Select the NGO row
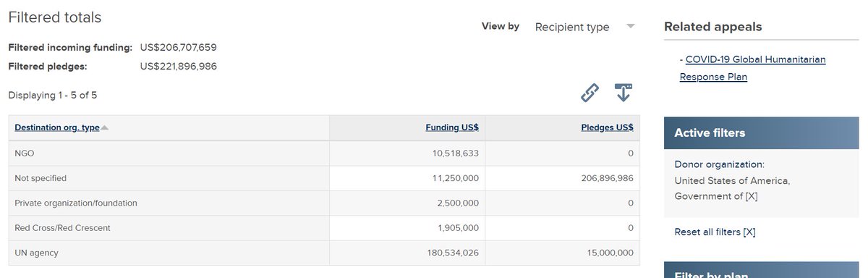The height and width of the screenshot is (278, 868). click(x=324, y=153)
